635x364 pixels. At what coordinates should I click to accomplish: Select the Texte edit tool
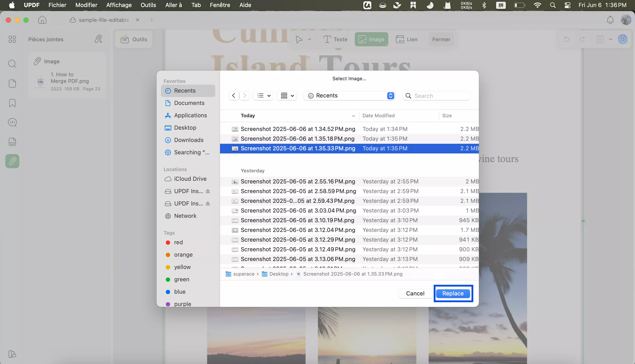(x=336, y=39)
